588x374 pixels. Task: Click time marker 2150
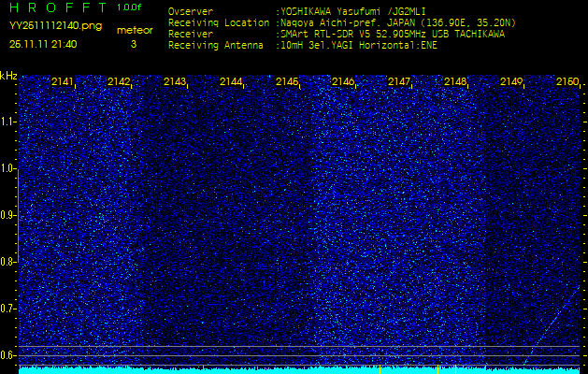pos(567,81)
